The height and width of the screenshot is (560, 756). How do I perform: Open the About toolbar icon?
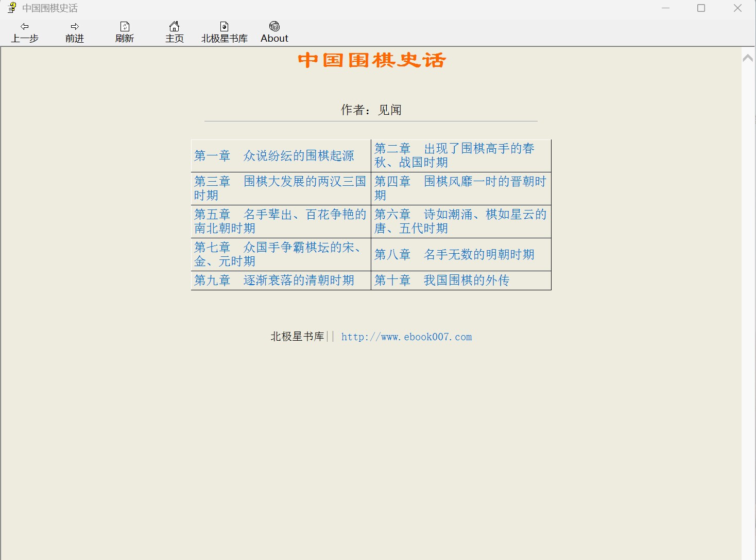tap(274, 26)
